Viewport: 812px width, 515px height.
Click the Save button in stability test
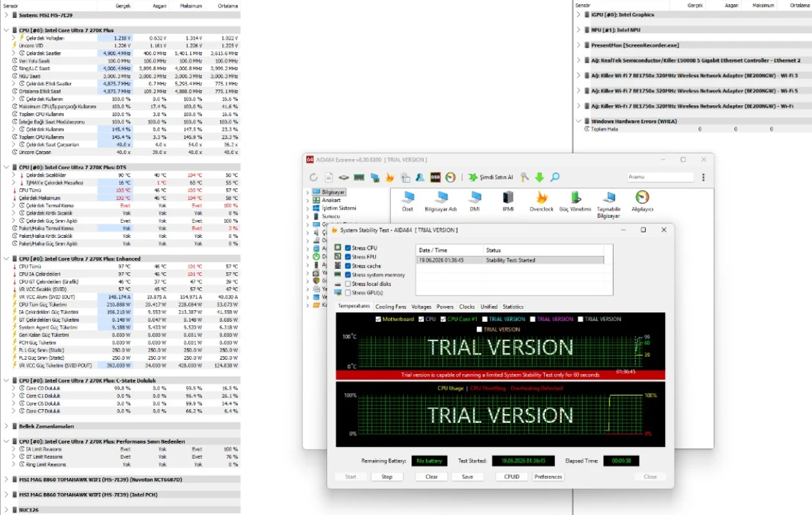tap(467, 476)
